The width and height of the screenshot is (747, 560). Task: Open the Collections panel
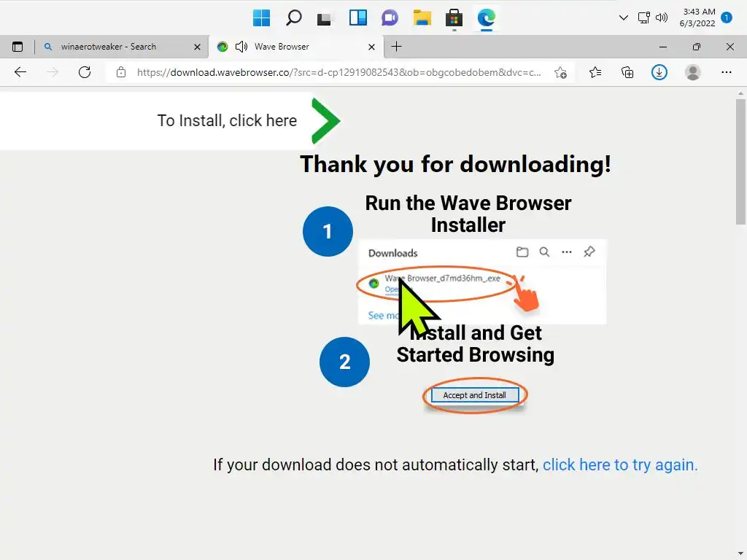[627, 72]
